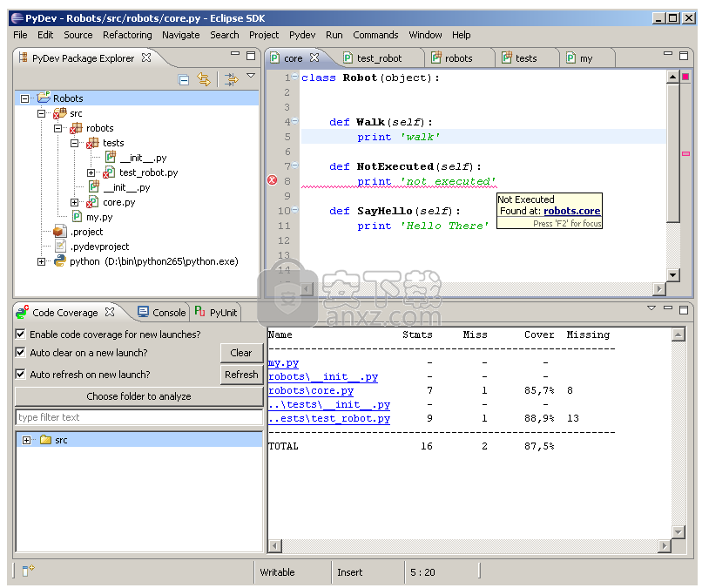Minimize the Code Coverage panel
The image size is (702, 588).
(668, 308)
